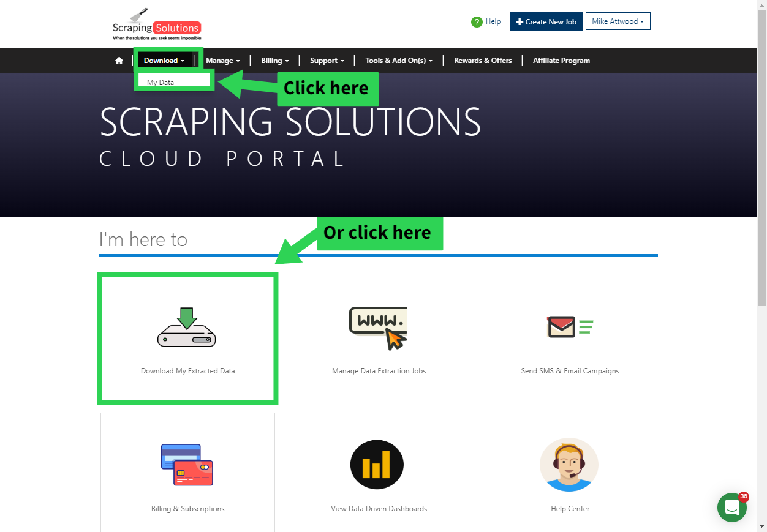Open View Data Driven Dashboards label
This screenshot has height=532, width=767.
(x=379, y=509)
